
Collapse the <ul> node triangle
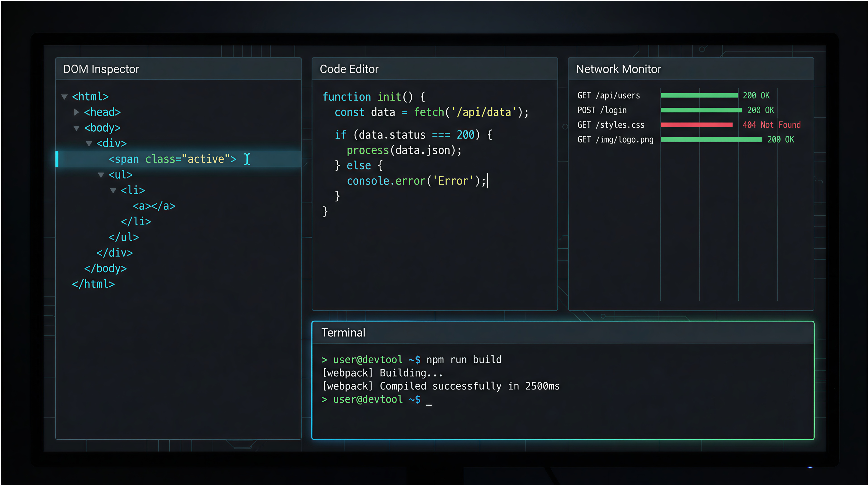point(101,175)
